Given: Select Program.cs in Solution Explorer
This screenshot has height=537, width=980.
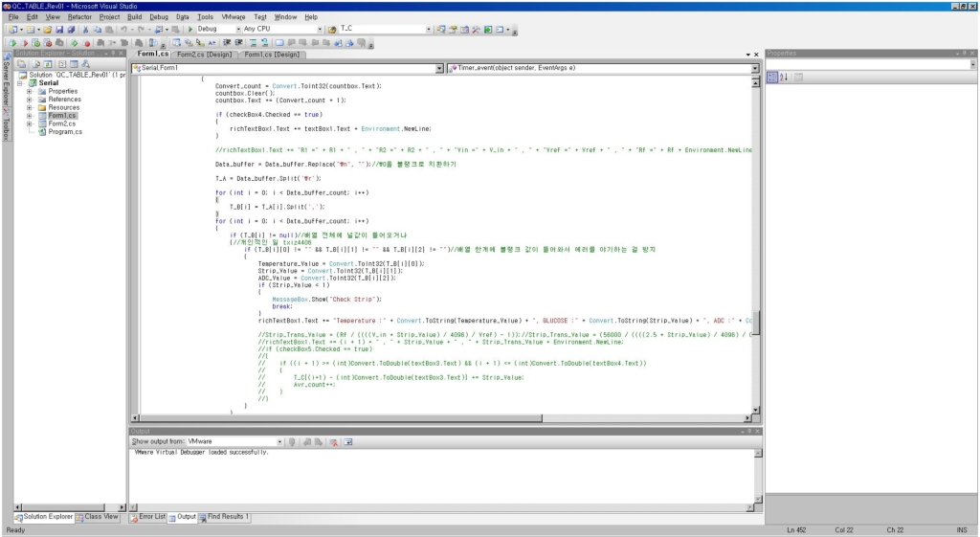Looking at the screenshot, I should [x=65, y=132].
